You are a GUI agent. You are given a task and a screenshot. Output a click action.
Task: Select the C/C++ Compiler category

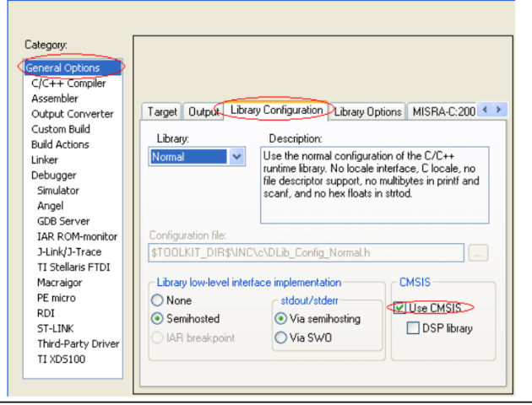point(68,83)
